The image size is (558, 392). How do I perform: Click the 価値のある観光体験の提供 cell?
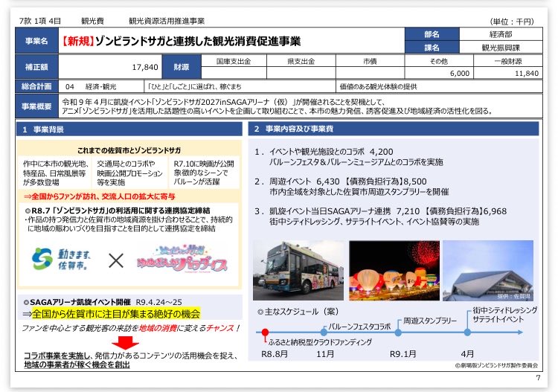point(439,86)
